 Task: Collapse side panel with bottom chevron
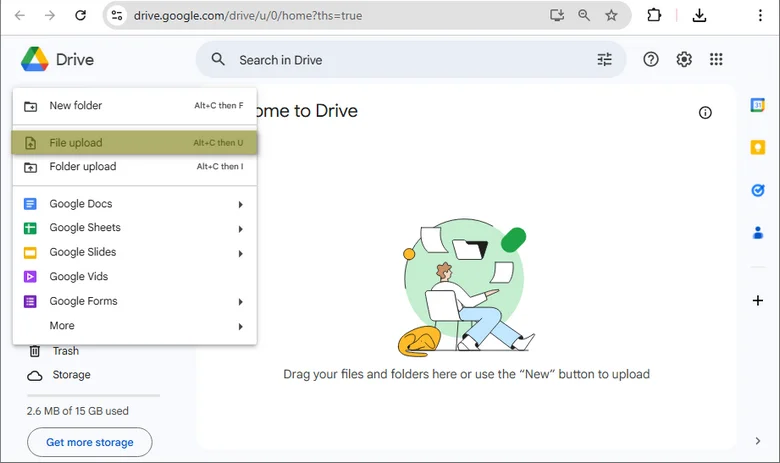tap(757, 441)
